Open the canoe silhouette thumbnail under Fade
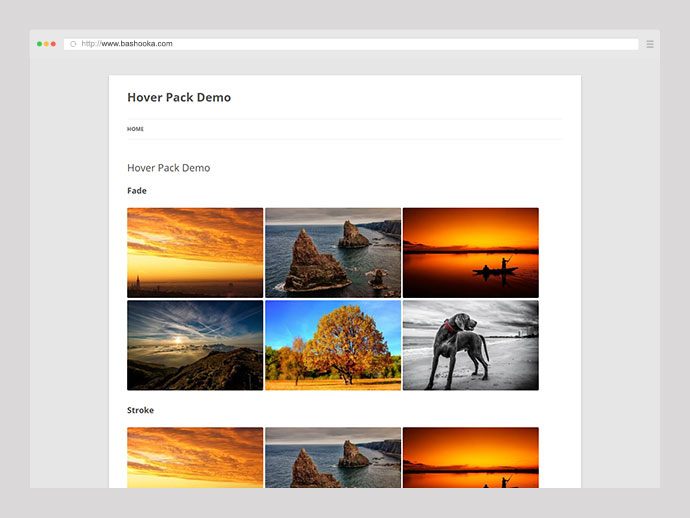690x518 pixels. pyautogui.click(x=470, y=253)
